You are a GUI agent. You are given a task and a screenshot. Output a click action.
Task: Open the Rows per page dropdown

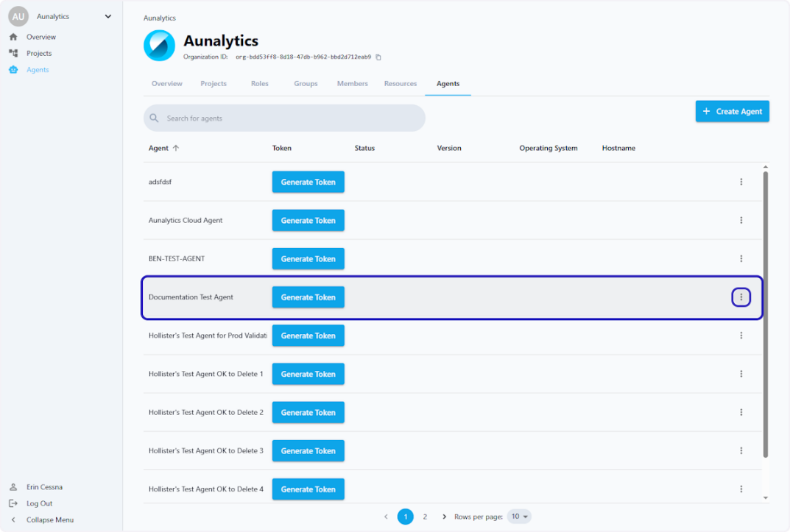(519, 517)
